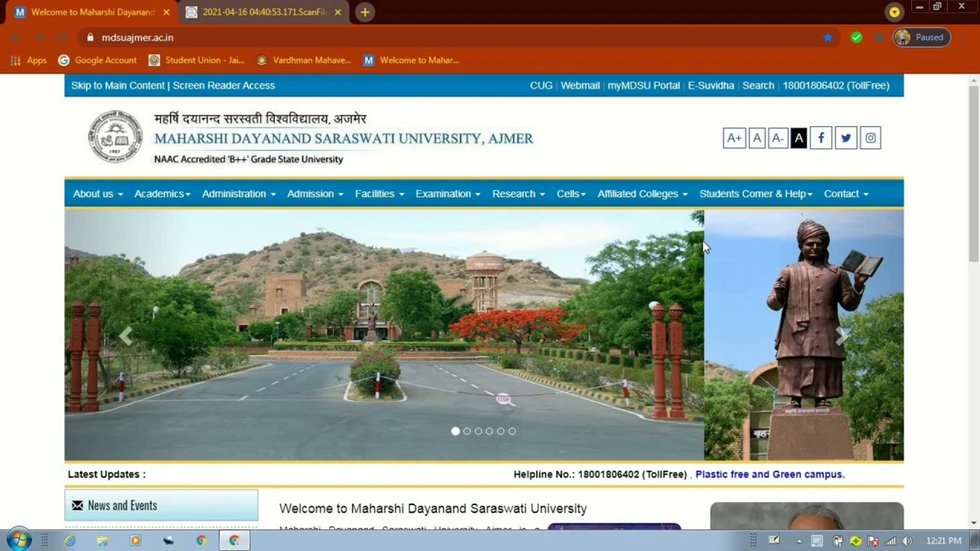Expand the Affiliated Colleges menu

pos(642,194)
